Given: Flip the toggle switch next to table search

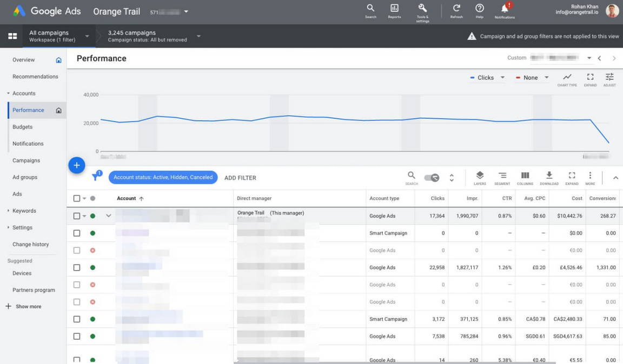Looking at the screenshot, I should point(432,178).
